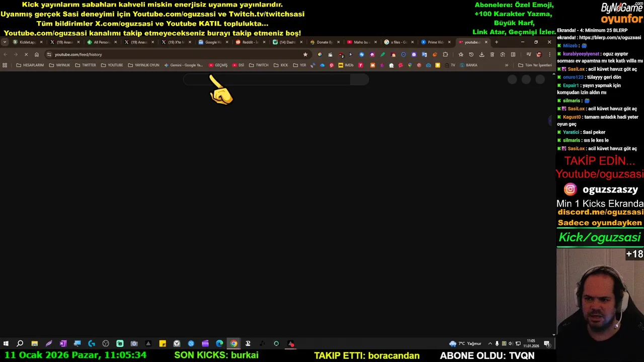This screenshot has width=644, height=362.
Task: Open the DSİ bookmark
Action: point(238,65)
